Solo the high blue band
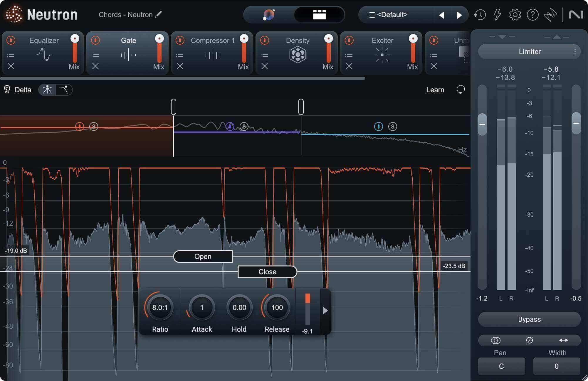The width and height of the screenshot is (588, 381). click(x=393, y=127)
